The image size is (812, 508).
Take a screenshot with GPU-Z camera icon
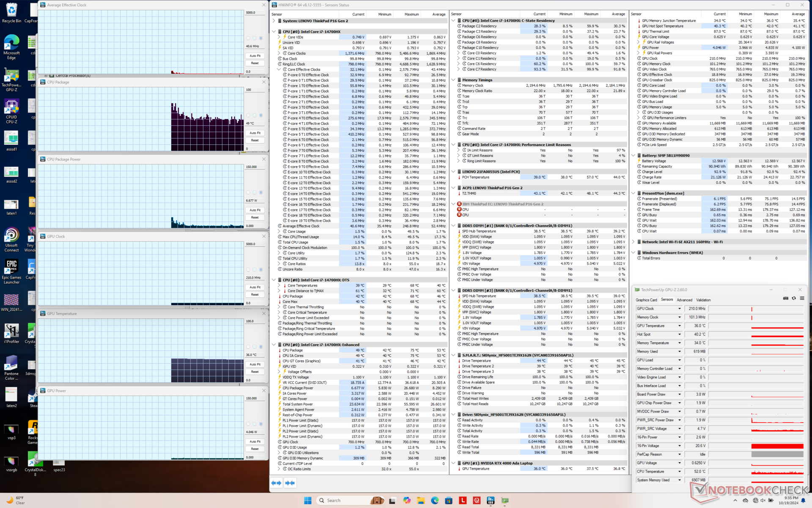[785, 298]
